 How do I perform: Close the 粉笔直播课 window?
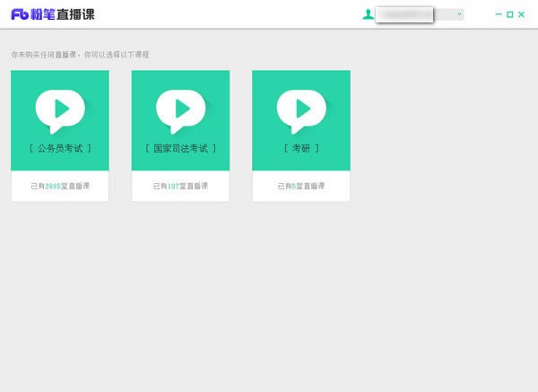(523, 14)
